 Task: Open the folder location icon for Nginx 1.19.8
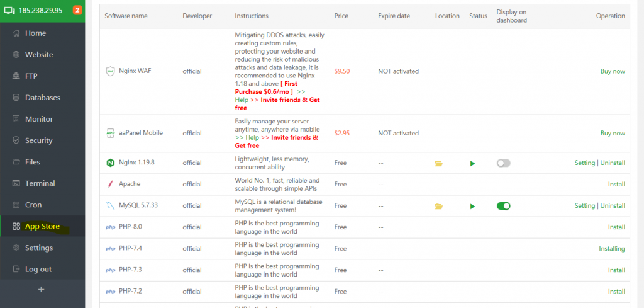pyautogui.click(x=439, y=163)
